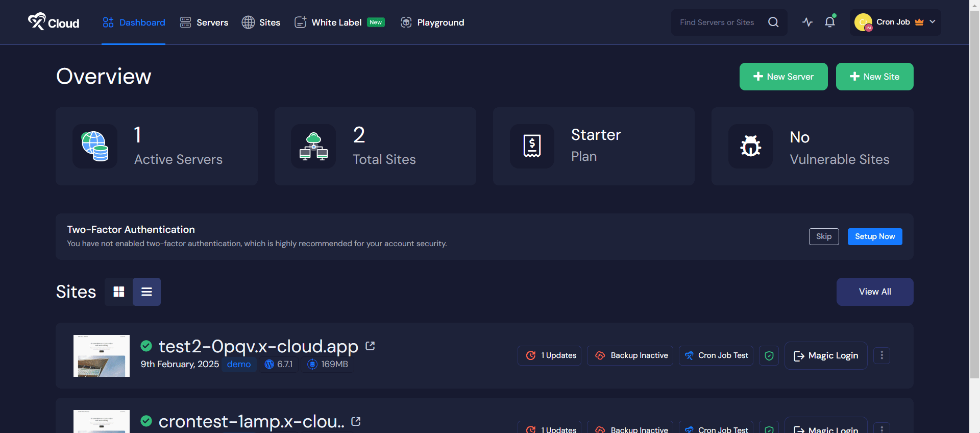Open the activity pulse icon
The width and height of the screenshot is (980, 433).
(807, 22)
